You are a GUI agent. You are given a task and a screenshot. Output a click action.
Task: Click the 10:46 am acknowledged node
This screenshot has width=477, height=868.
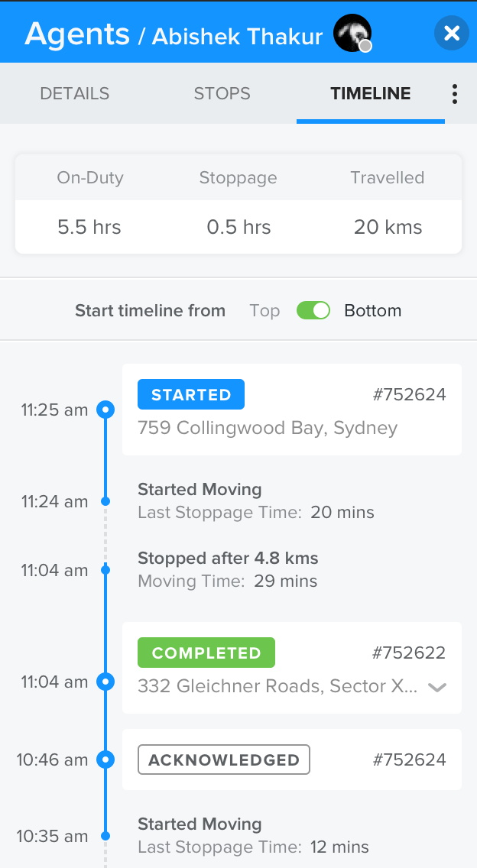click(x=106, y=759)
